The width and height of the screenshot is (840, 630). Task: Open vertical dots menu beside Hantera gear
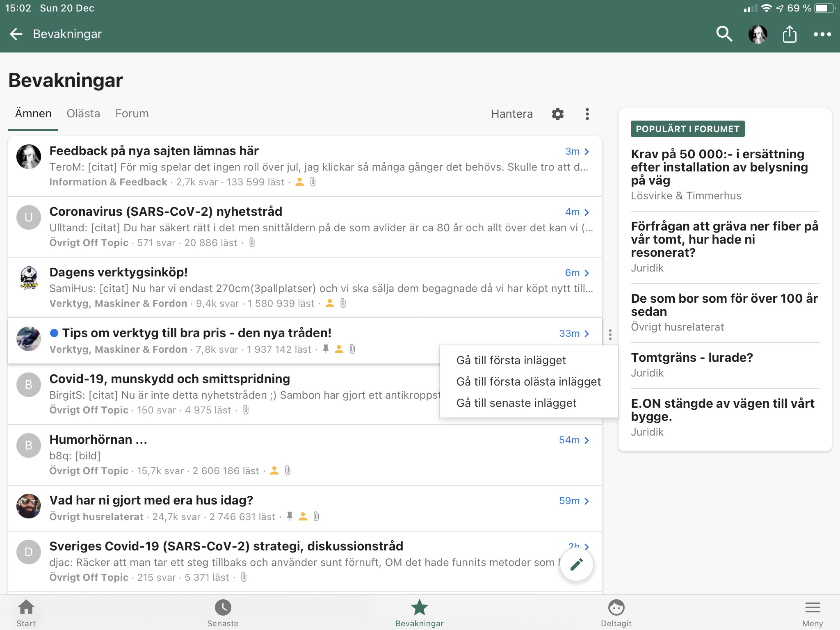click(x=587, y=114)
